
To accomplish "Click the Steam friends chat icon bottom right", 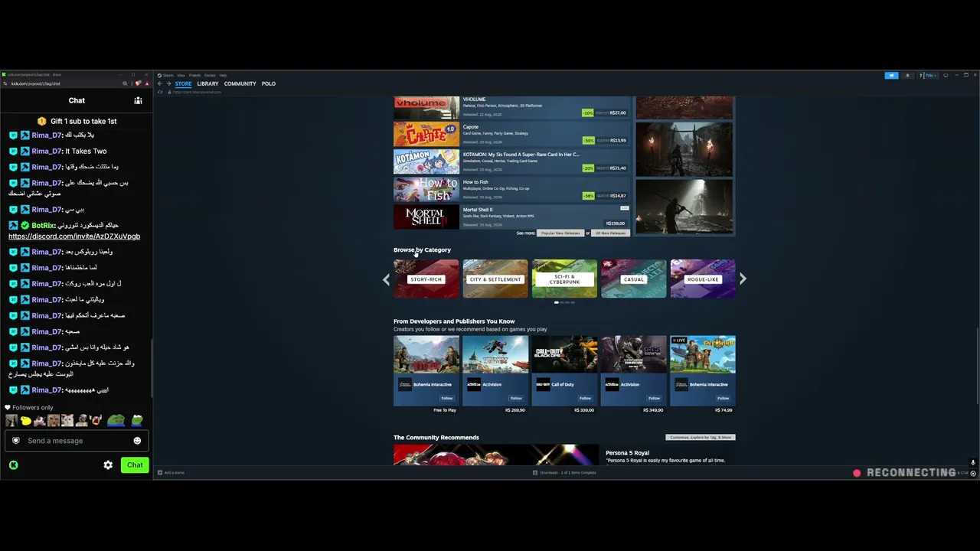I will [x=973, y=474].
